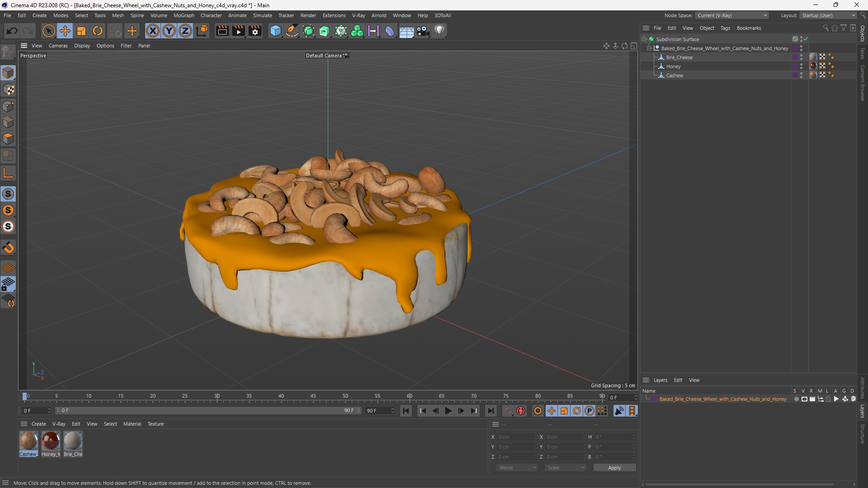868x488 pixels.
Task: Open the V-Ray menu in material manager
Action: tap(59, 424)
